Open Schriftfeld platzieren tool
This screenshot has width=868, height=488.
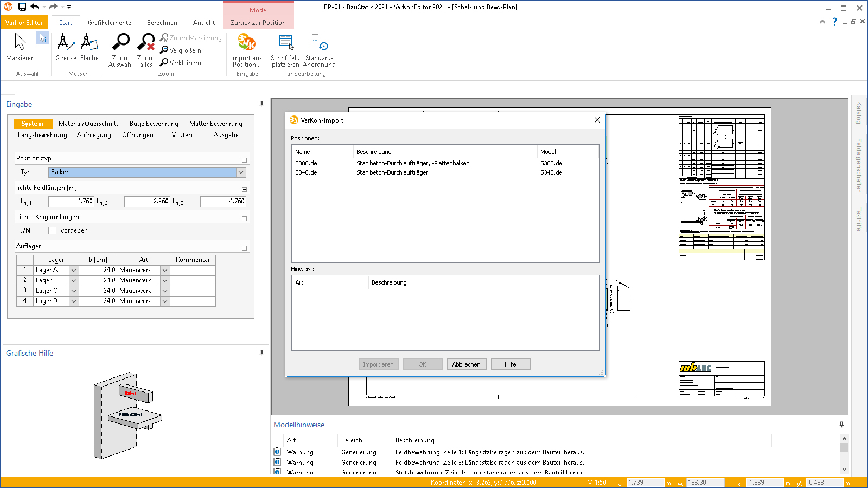pos(285,50)
